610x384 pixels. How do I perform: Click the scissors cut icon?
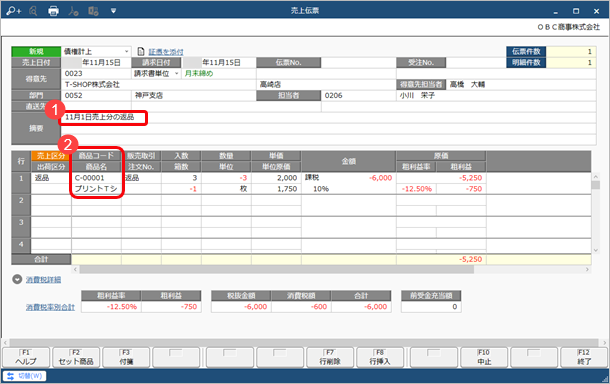(73, 11)
